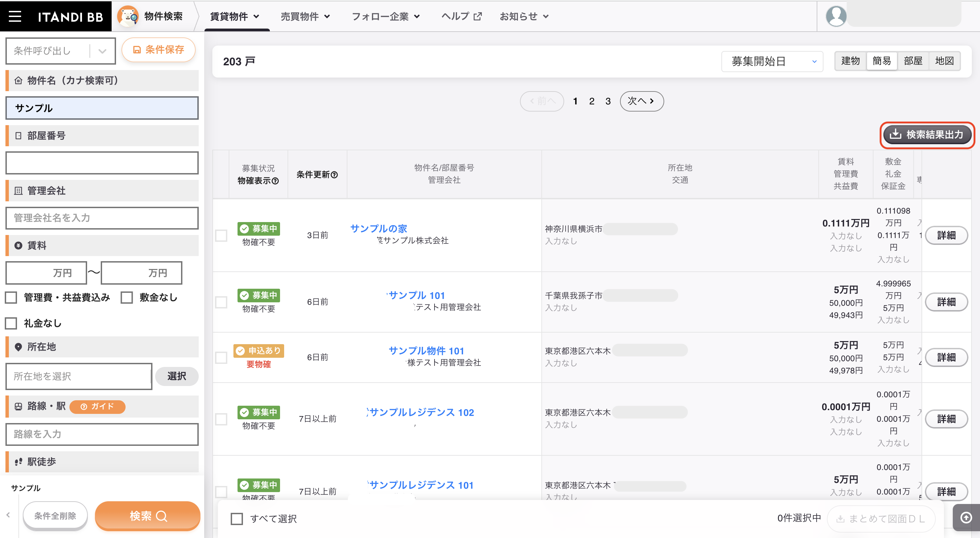The image size is (980, 538).
Task: Open the ガイド badge for 路線・駅
Action: click(97, 406)
